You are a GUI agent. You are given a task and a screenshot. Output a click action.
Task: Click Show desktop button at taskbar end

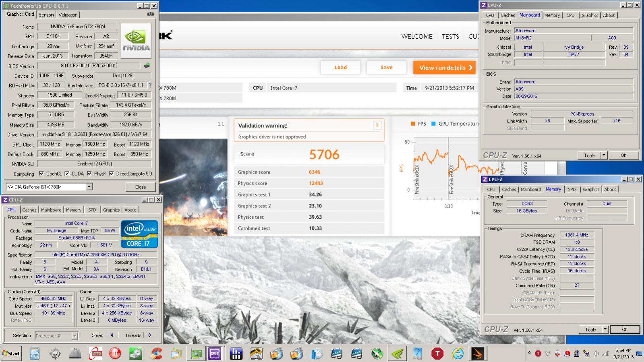(x=639, y=354)
